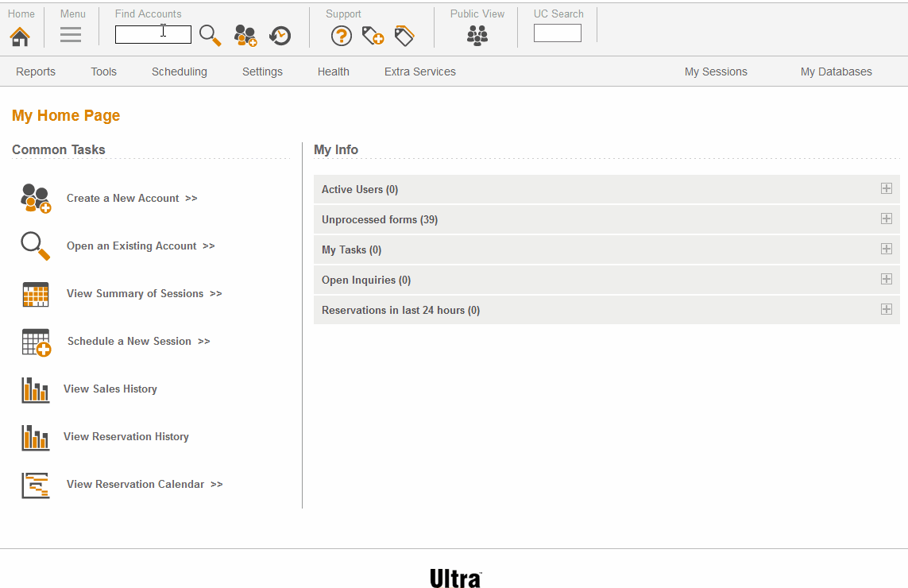Open the Settings menu
Screen dimensions: 908x588
click(x=262, y=72)
